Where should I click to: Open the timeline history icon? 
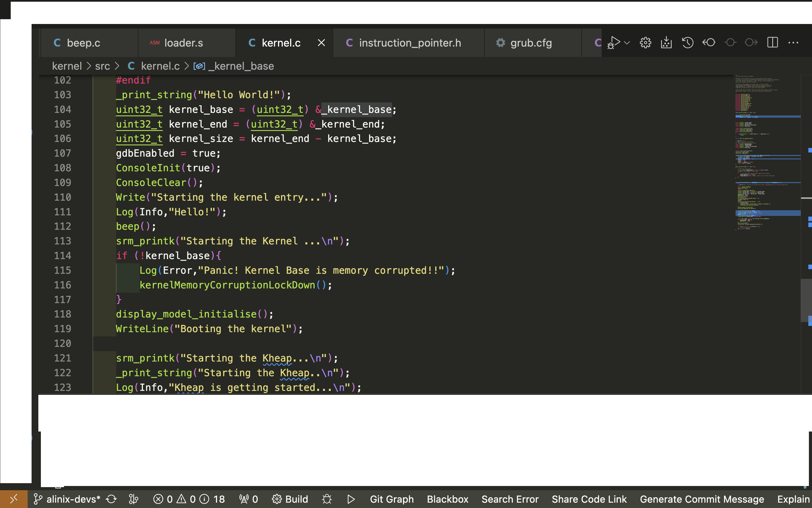click(687, 43)
